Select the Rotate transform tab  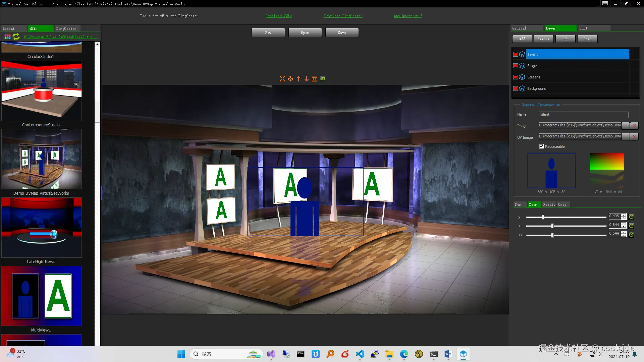point(549,204)
